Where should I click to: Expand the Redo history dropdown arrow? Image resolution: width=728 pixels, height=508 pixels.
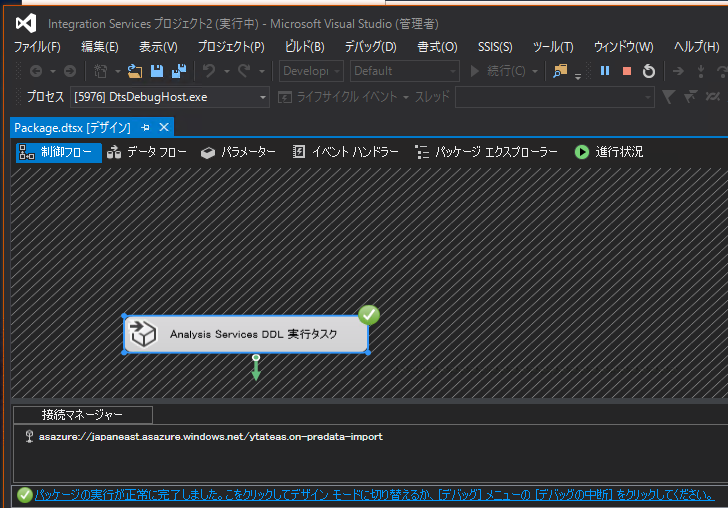tap(262, 71)
